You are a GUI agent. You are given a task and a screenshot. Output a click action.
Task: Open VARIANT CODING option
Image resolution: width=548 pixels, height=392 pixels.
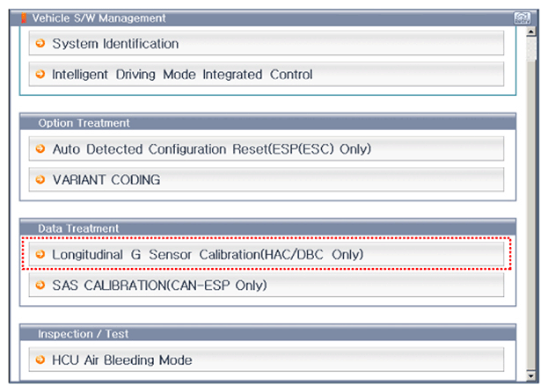coord(267,179)
